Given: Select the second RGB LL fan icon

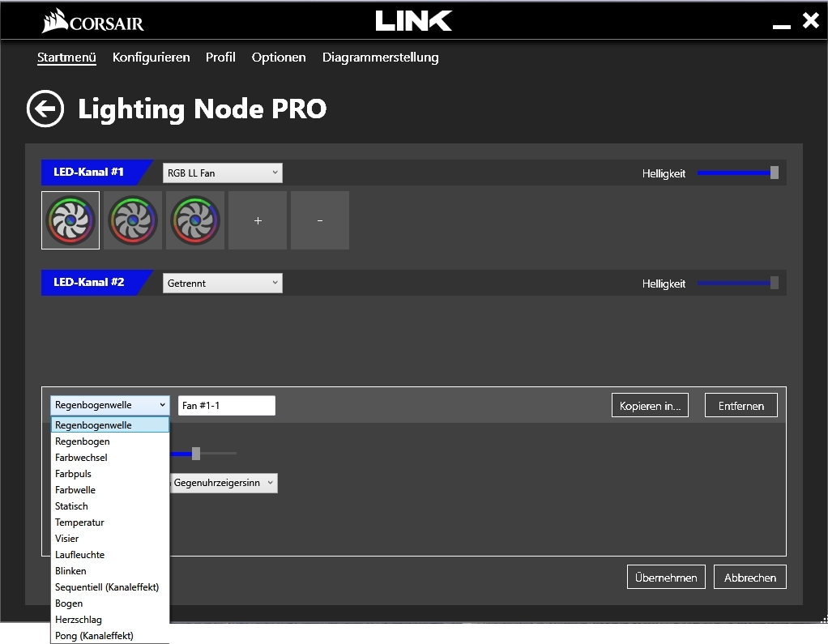Looking at the screenshot, I should (133, 220).
